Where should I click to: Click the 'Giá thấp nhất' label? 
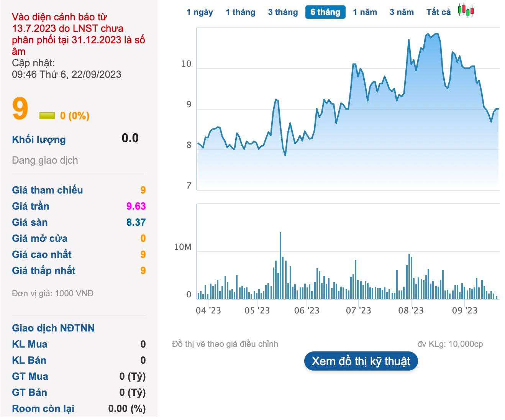point(43,271)
